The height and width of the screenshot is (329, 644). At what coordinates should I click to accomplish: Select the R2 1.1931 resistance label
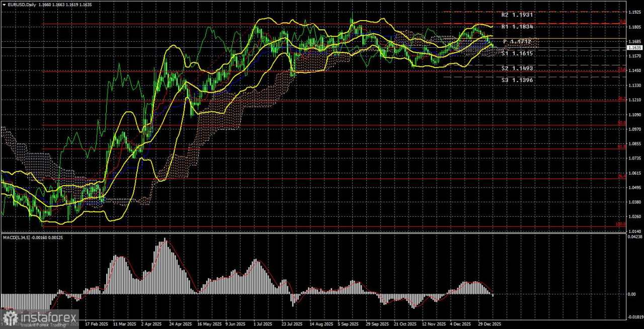click(x=517, y=15)
